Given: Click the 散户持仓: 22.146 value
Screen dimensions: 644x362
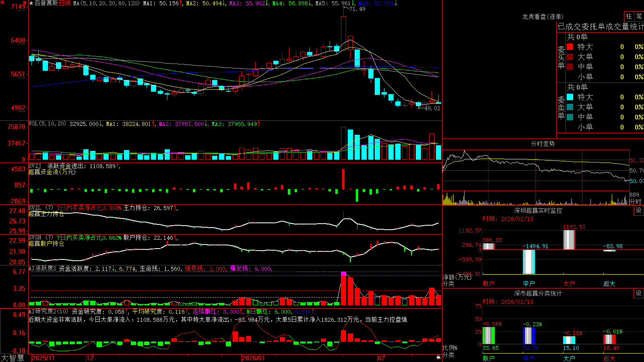Looking at the screenshot, I should [x=148, y=238].
